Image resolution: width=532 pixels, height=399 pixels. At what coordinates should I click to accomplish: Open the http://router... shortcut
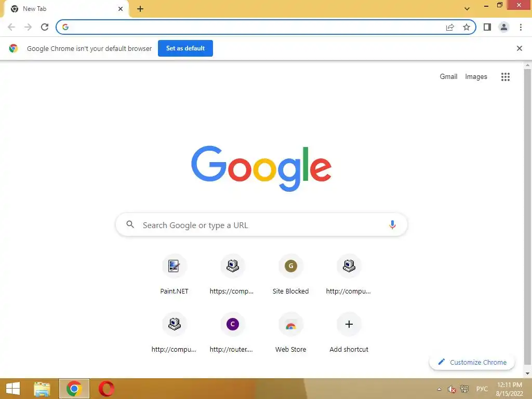pos(232,333)
